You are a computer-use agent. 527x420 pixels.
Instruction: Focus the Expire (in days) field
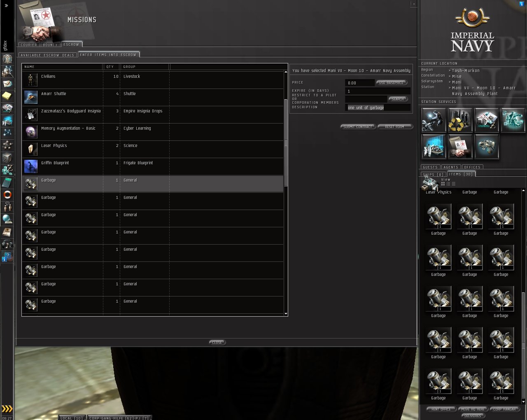378,91
